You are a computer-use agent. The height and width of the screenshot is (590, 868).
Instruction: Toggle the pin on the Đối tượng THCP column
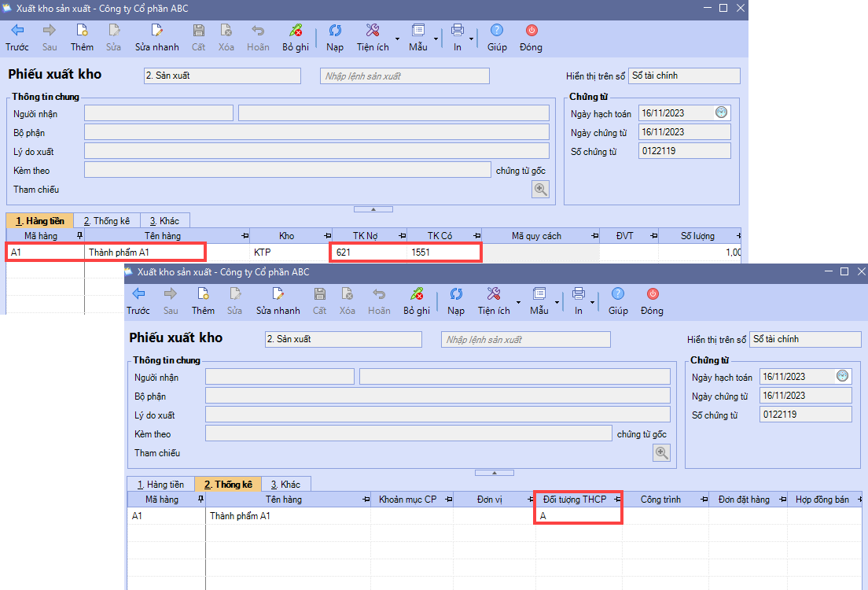point(617,500)
